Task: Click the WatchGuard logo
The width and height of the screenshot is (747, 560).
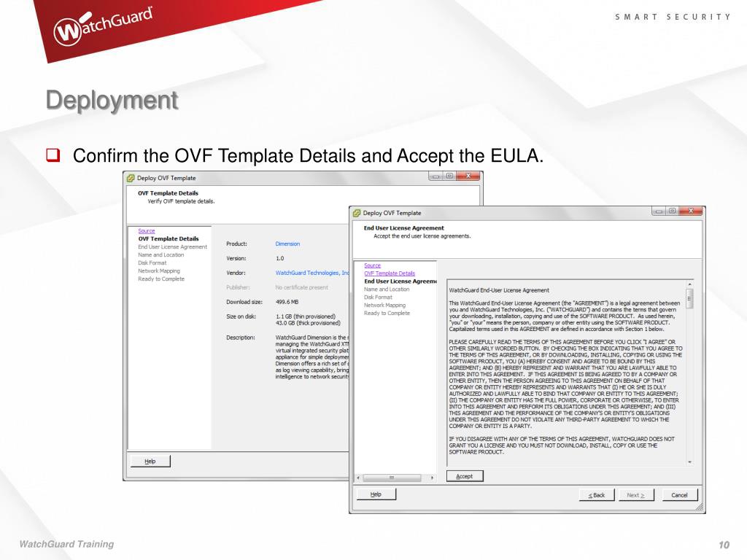Action: point(104,26)
